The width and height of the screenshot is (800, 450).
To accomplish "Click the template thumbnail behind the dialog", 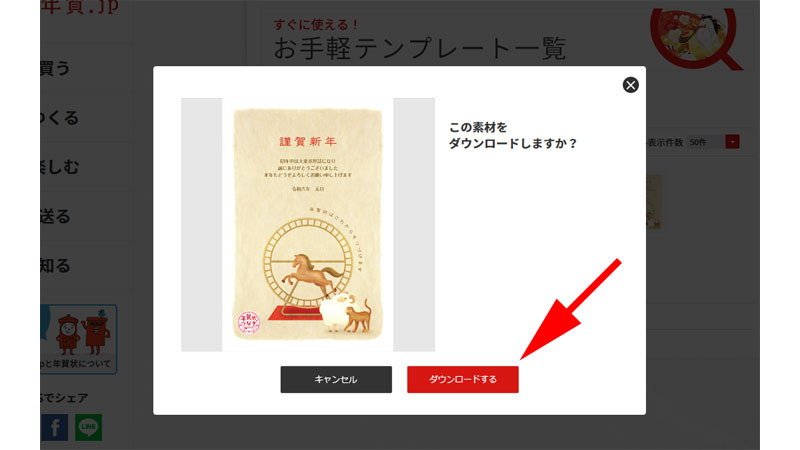I will 654,202.
